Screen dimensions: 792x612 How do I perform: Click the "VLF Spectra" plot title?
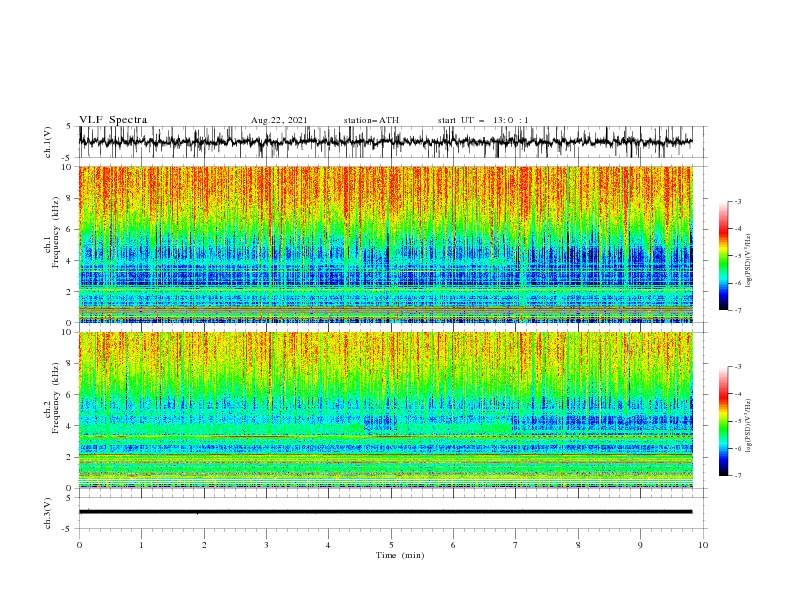(x=113, y=120)
